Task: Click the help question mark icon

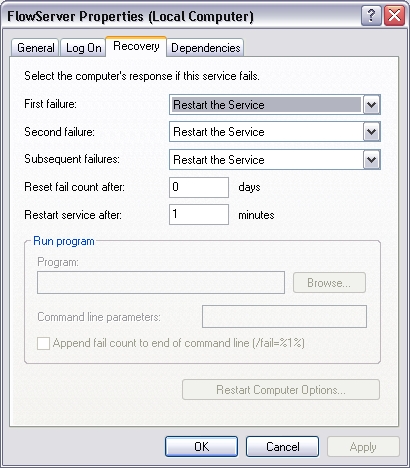Action: tap(371, 16)
